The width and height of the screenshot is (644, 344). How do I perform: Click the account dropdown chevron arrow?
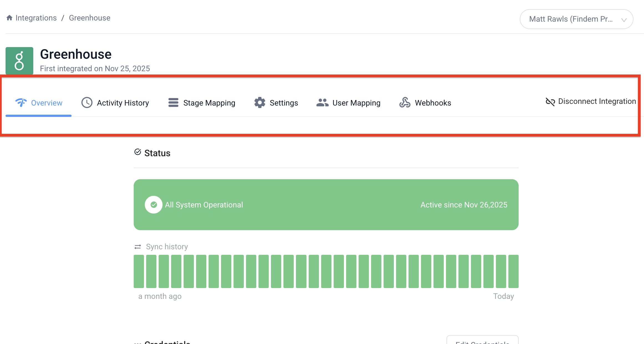click(x=624, y=20)
